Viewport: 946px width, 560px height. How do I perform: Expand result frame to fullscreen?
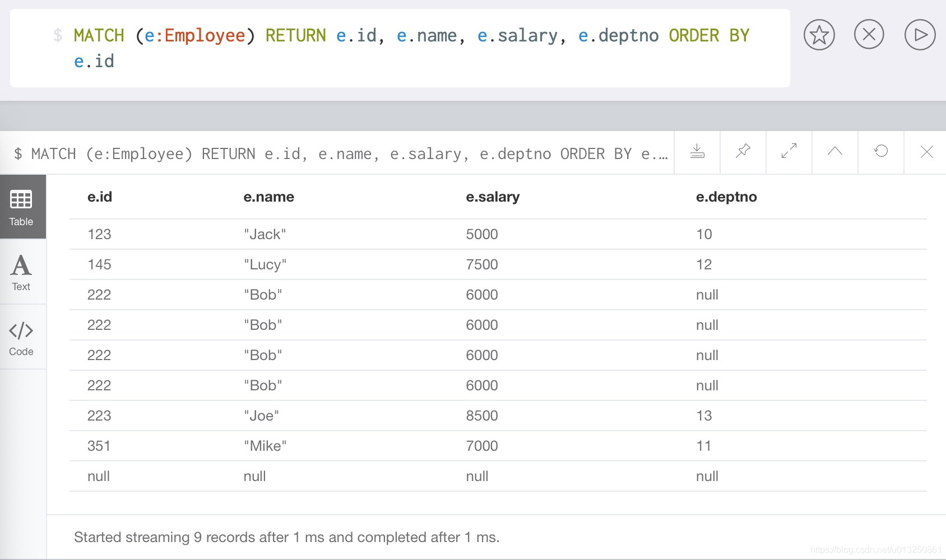789,151
